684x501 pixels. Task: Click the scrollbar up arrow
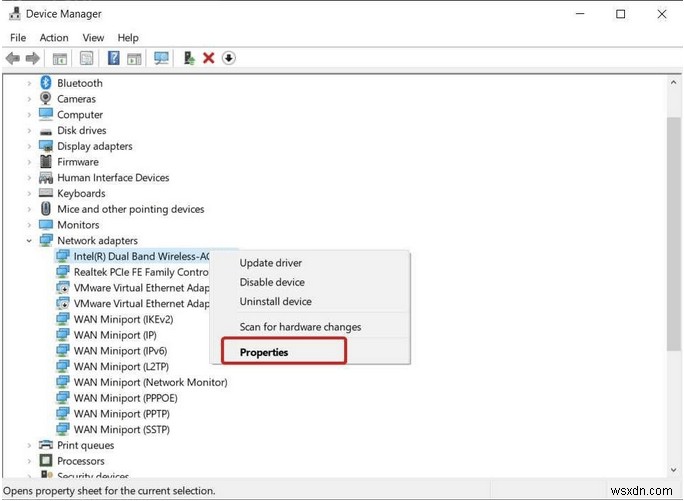[x=674, y=82]
